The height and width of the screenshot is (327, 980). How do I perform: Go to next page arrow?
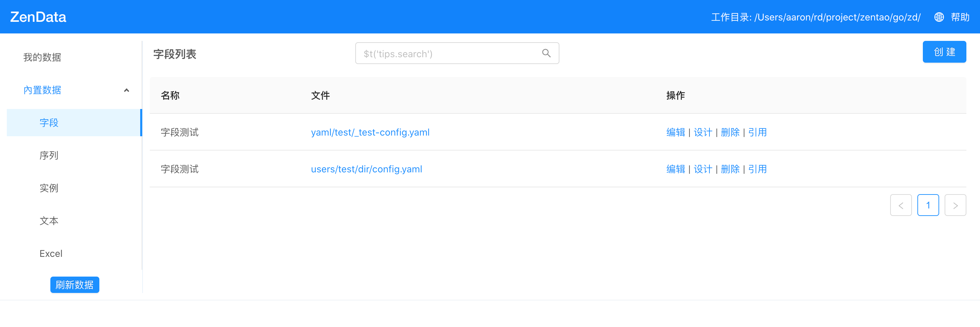click(955, 205)
